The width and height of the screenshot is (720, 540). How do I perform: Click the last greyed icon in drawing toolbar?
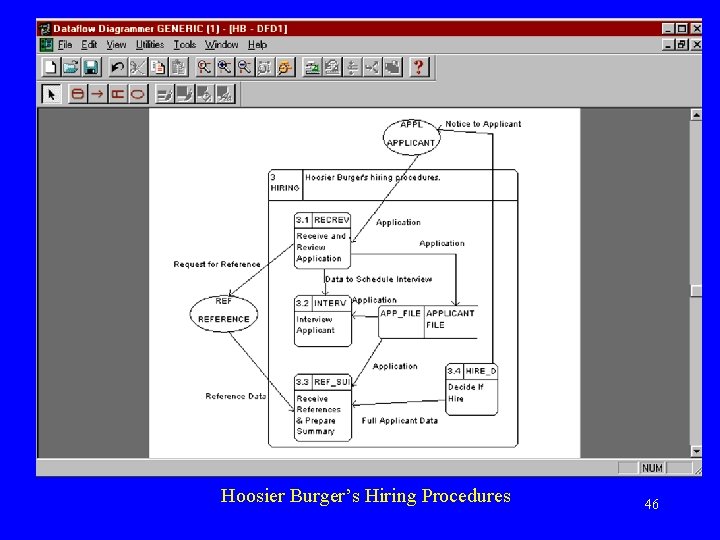tap(225, 94)
